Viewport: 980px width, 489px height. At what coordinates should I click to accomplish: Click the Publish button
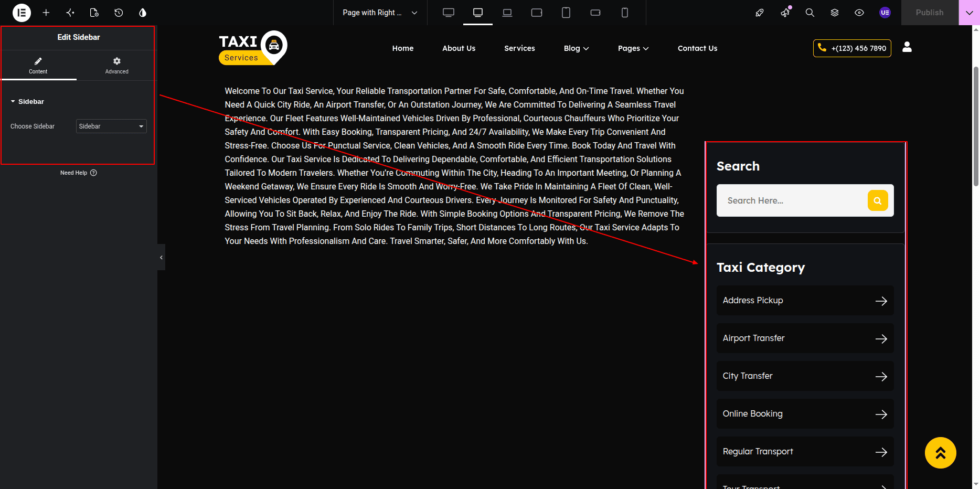coord(930,13)
